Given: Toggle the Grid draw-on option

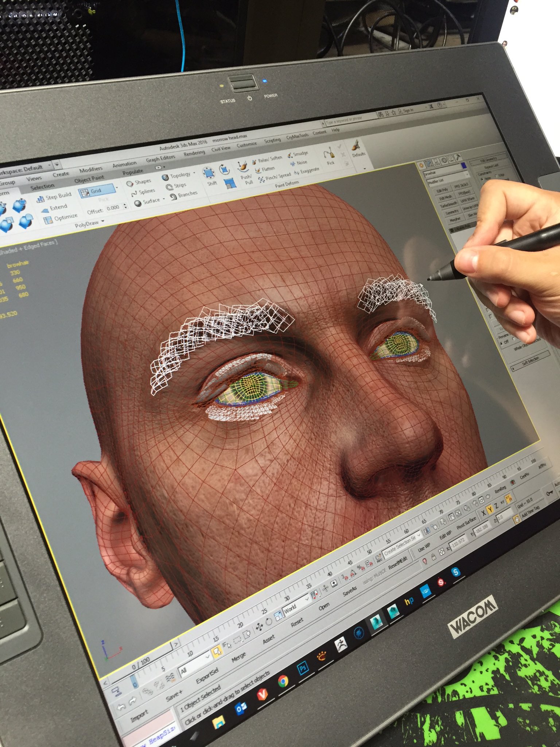Looking at the screenshot, I should click(97, 191).
